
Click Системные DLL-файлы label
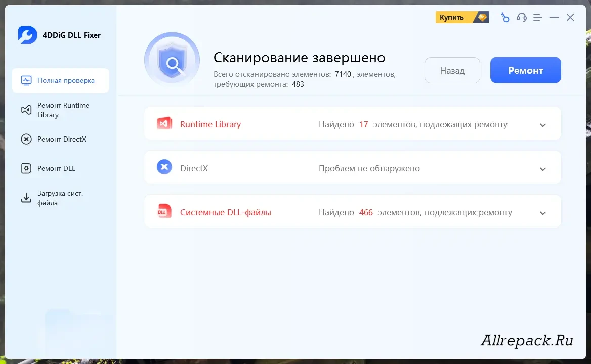[225, 212]
